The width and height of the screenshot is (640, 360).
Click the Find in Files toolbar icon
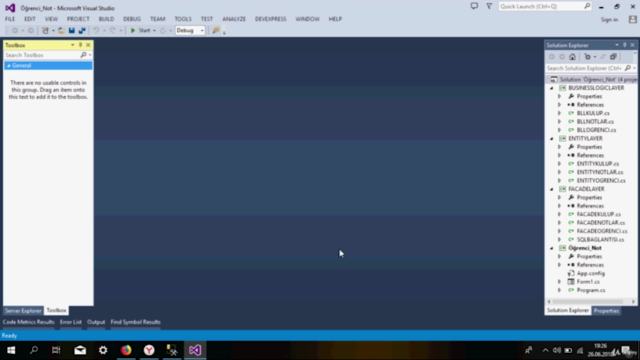tap(216, 31)
